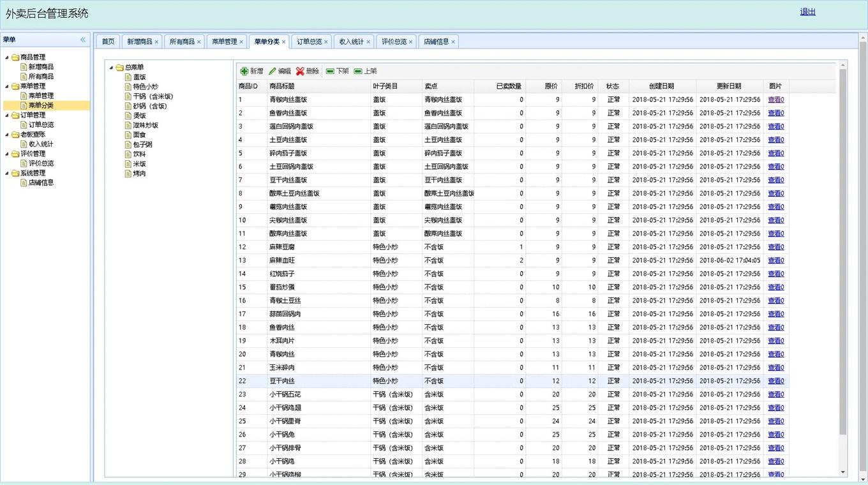Select the 烤肉 category
Viewport: 868px width, 485px height.
point(139,174)
